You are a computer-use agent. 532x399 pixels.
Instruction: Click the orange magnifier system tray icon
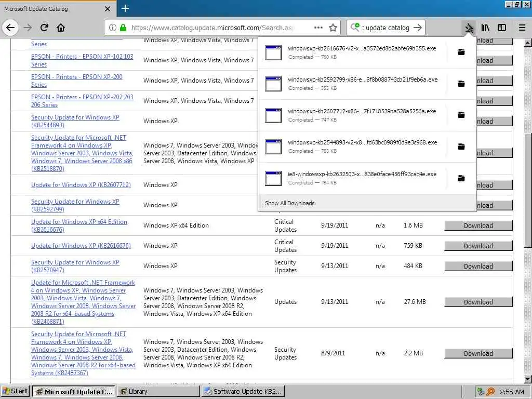(x=490, y=392)
